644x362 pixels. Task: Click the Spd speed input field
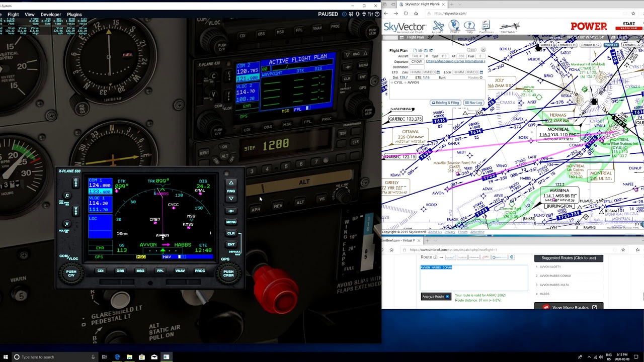[444, 56]
